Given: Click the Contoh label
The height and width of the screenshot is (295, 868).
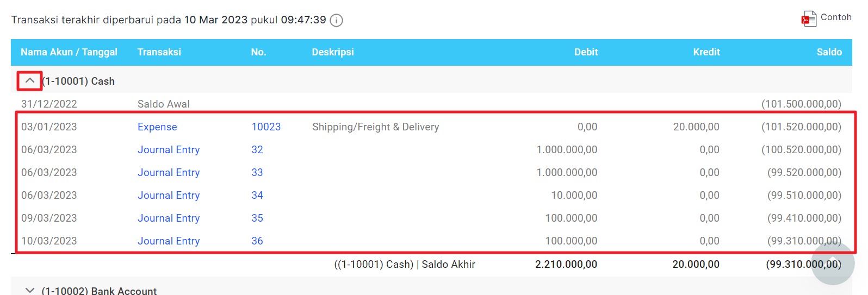Looking at the screenshot, I should pyautogui.click(x=836, y=17).
